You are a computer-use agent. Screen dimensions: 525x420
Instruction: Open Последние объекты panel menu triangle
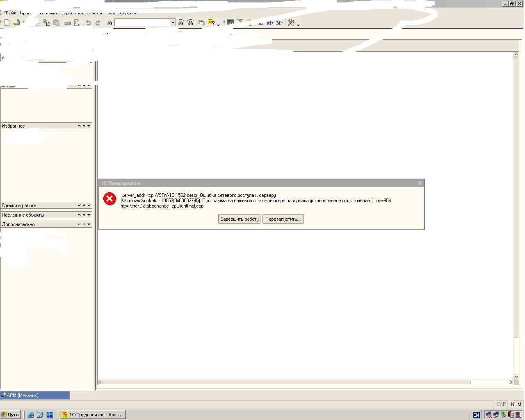(x=89, y=215)
